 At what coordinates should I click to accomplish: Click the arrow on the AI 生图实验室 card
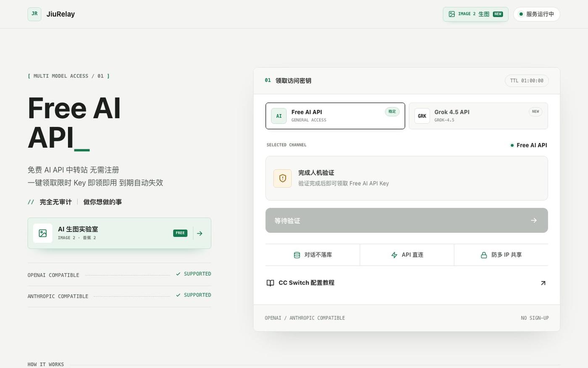[x=199, y=233]
